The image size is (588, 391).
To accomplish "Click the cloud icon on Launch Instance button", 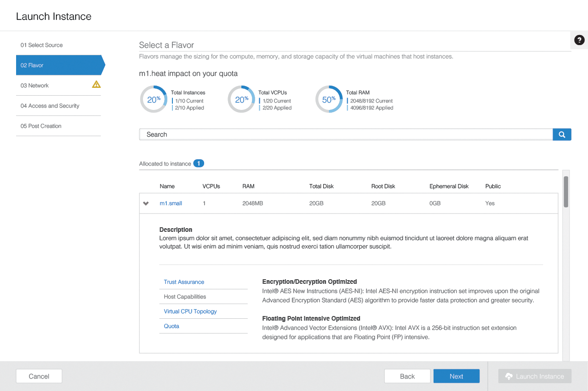I will pyautogui.click(x=508, y=376).
